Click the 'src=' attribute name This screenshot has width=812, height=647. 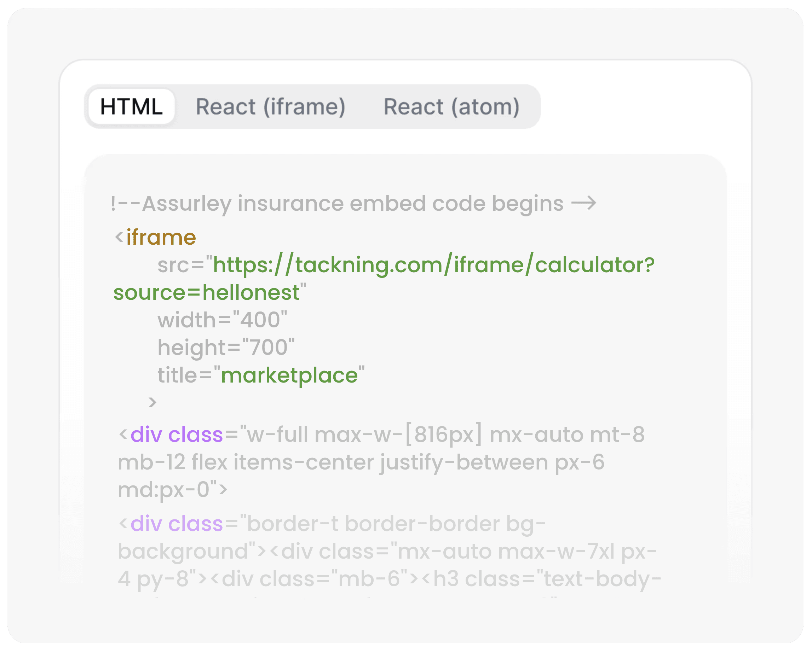click(181, 265)
